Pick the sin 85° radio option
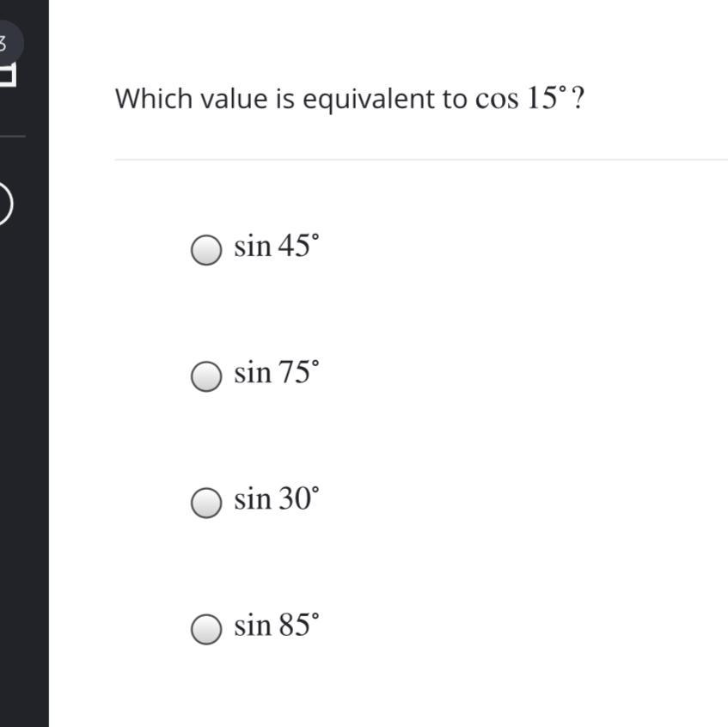 click(205, 629)
